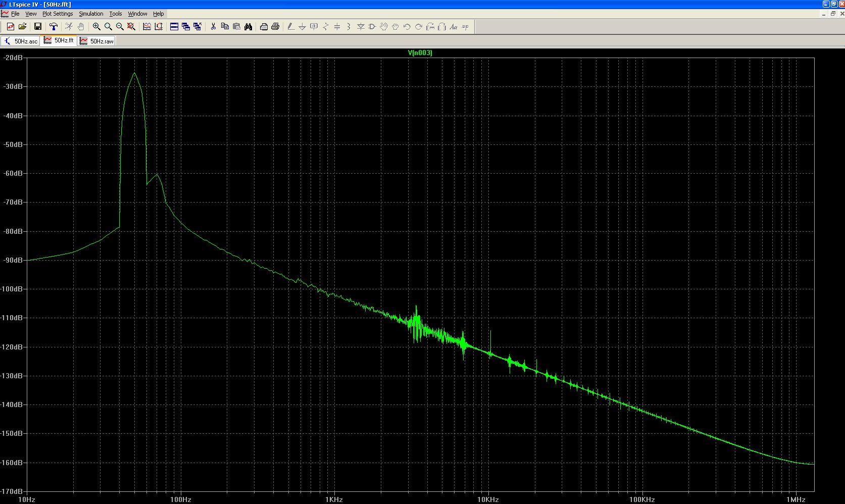Click the 10Hz horizontal axis label

(x=26, y=499)
